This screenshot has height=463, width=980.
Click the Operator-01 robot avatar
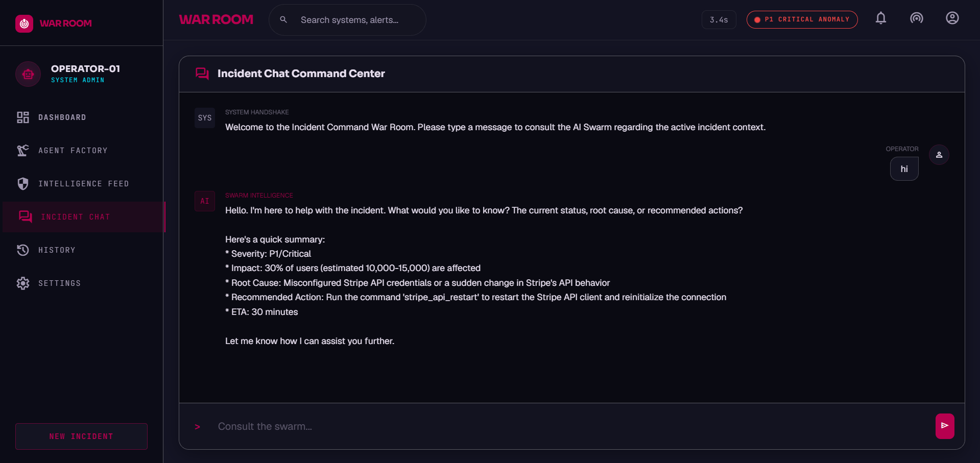(x=28, y=74)
